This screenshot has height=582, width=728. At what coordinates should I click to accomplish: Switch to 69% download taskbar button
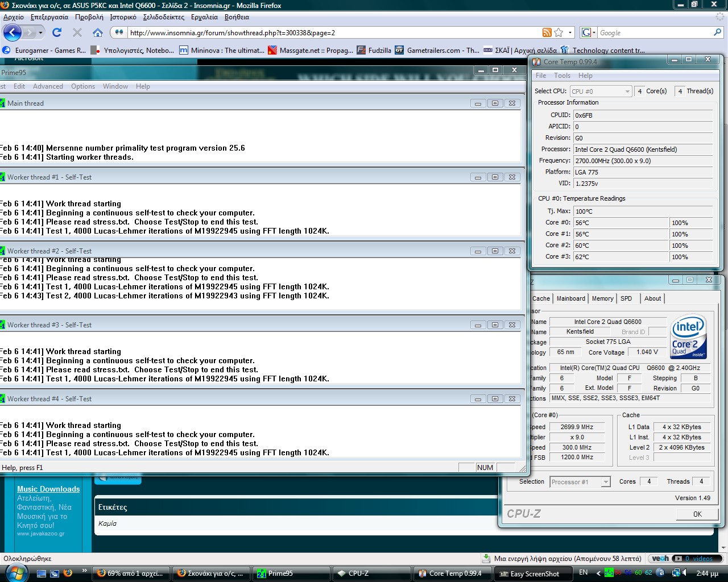coord(131,573)
